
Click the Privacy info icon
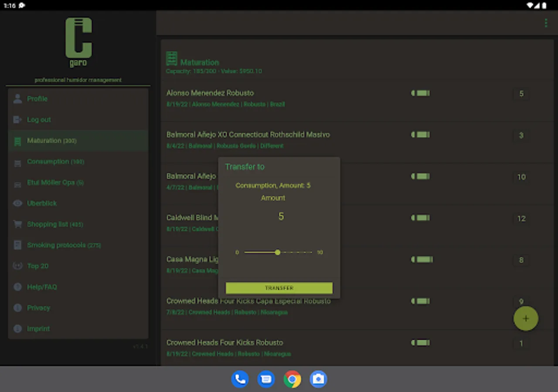coord(17,308)
